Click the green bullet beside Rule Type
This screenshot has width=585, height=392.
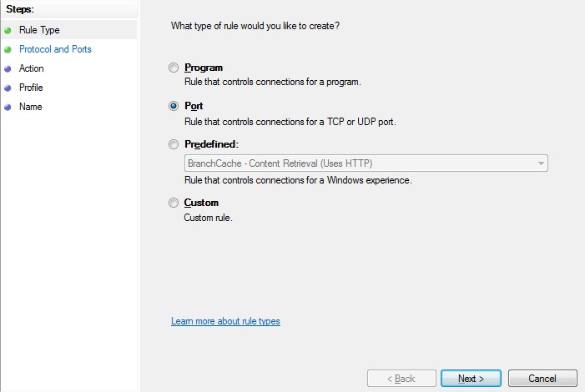point(8,30)
